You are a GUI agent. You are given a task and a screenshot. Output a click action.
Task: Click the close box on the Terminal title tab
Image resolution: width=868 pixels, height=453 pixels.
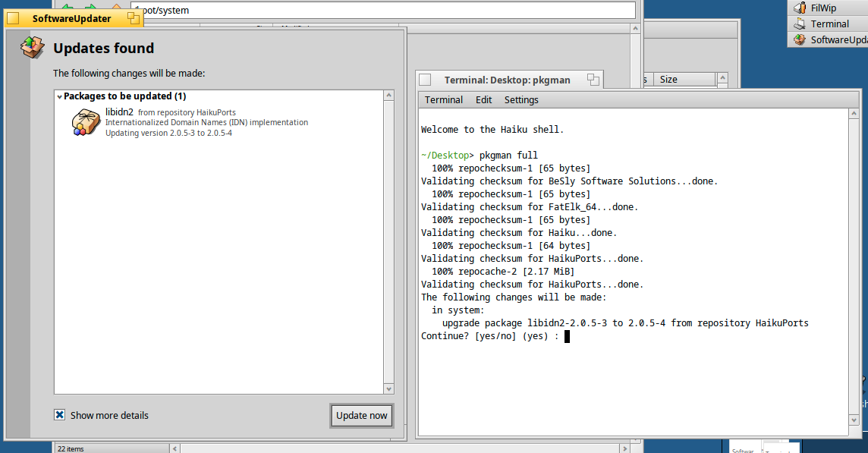(x=425, y=80)
